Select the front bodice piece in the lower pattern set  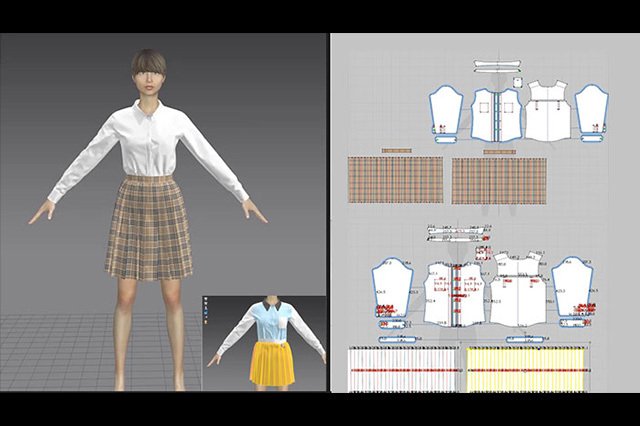coord(455,295)
